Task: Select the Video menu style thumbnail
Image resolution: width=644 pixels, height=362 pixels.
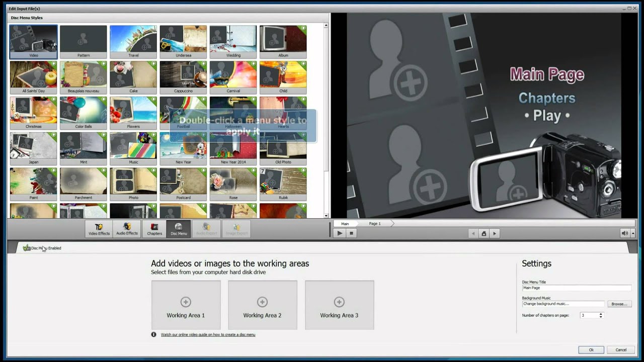Action: [33, 42]
